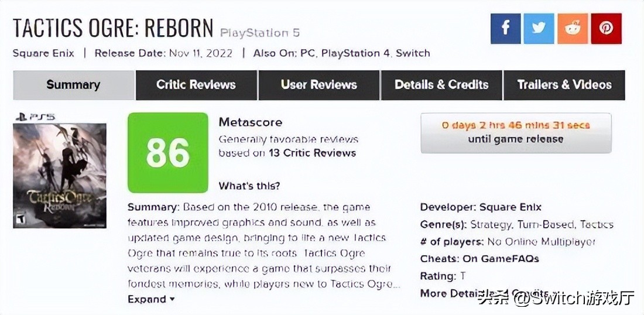Click the PS5 platform logo above cover
The height and width of the screenshot is (315, 644).
[34, 117]
